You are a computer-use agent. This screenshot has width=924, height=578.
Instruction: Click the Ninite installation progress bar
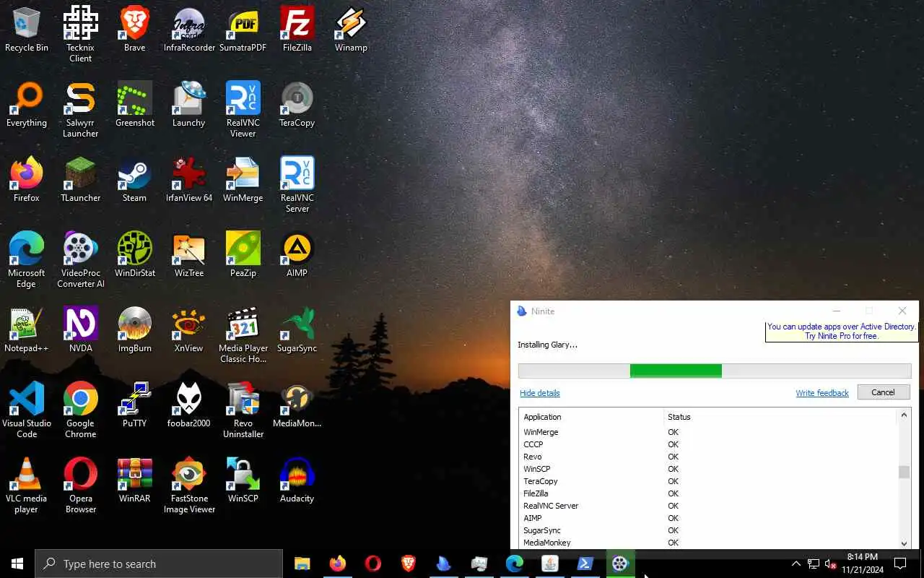[715, 371]
